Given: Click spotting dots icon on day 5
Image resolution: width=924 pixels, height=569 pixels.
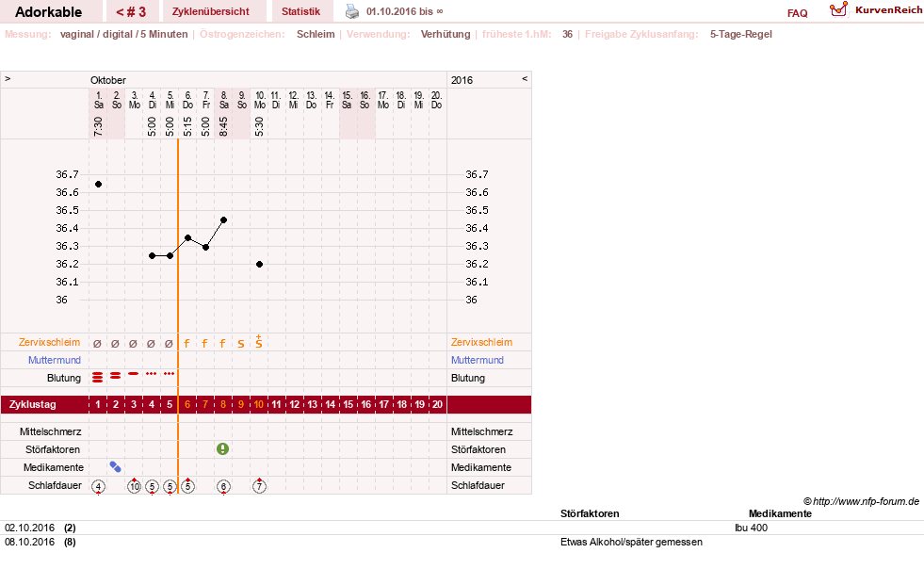Looking at the screenshot, I should [170, 373].
